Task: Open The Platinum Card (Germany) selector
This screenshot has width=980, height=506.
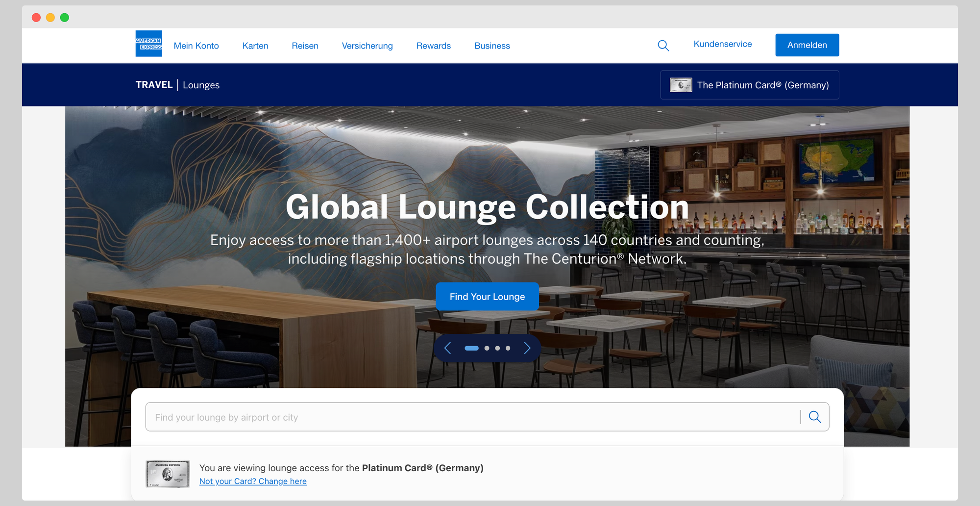Action: [x=749, y=85]
